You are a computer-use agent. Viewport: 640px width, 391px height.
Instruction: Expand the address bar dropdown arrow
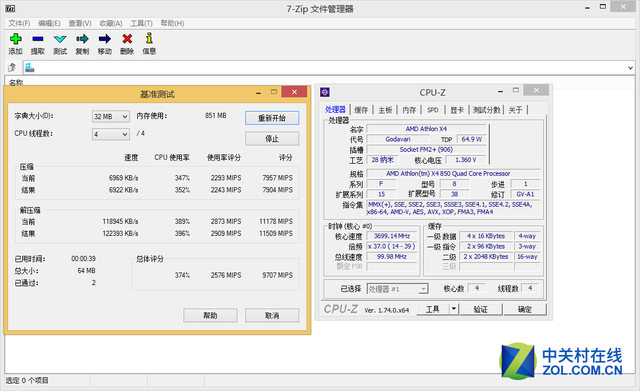pos(630,68)
